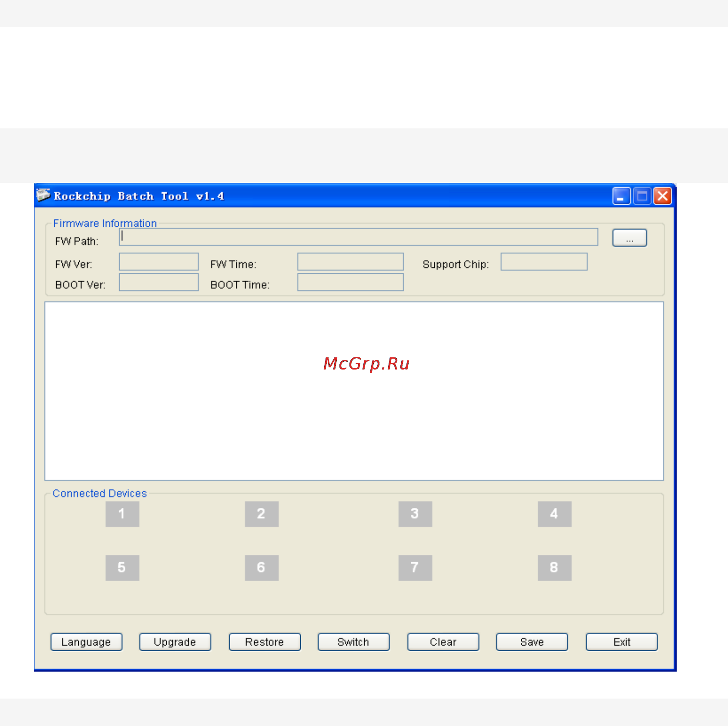Screen dimensions: 728x726
Task: Select connected device slot 3
Action: pos(415,514)
